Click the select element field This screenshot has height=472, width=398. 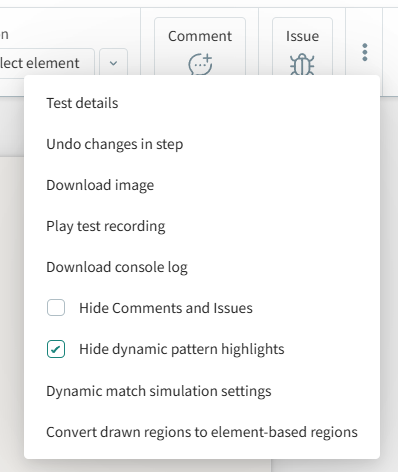click(x=47, y=63)
